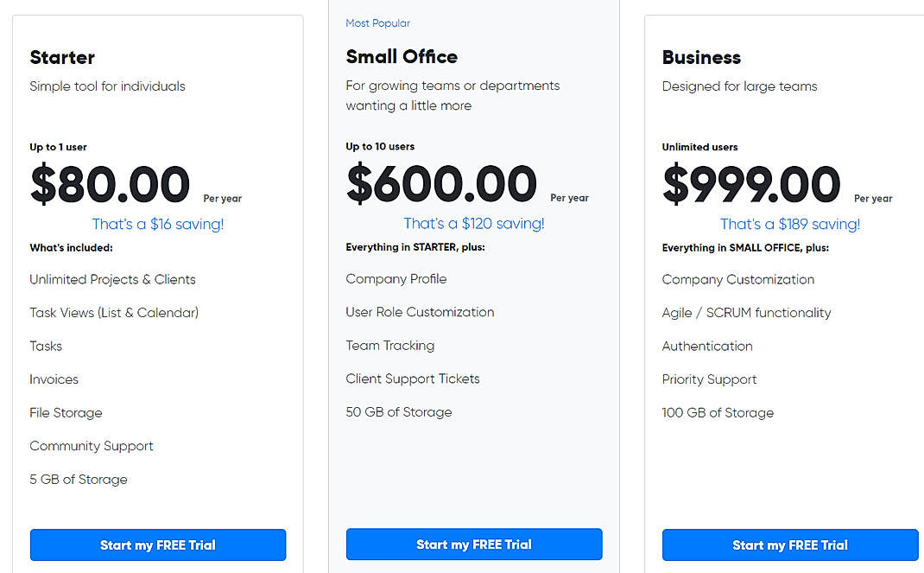The width and height of the screenshot is (924, 573).
Task: Select the Most Popular badge
Action: [377, 22]
